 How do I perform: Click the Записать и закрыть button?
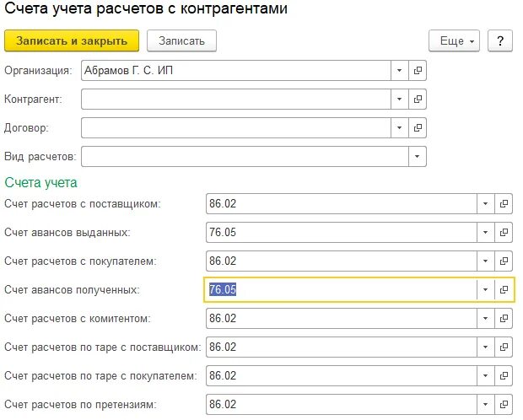[72, 40]
